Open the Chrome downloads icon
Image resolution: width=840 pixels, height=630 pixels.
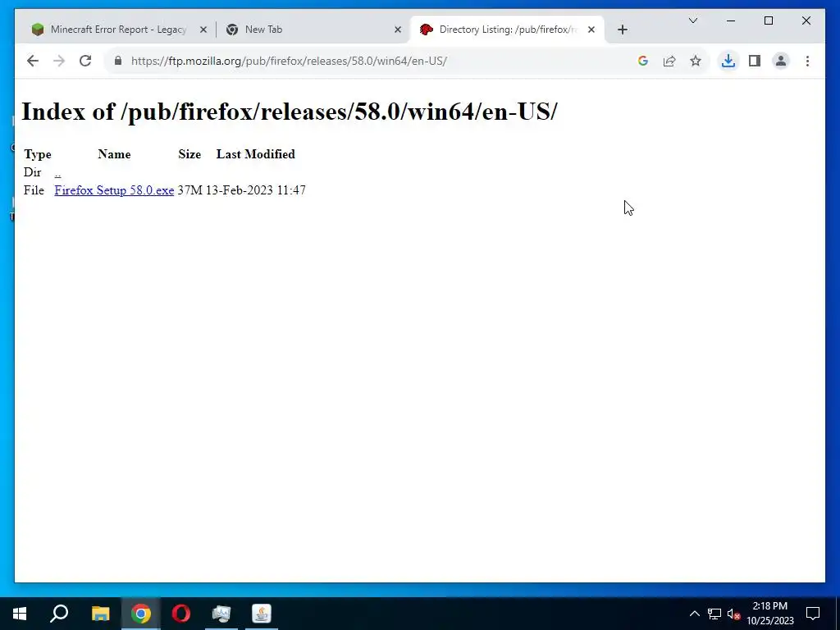coord(728,61)
